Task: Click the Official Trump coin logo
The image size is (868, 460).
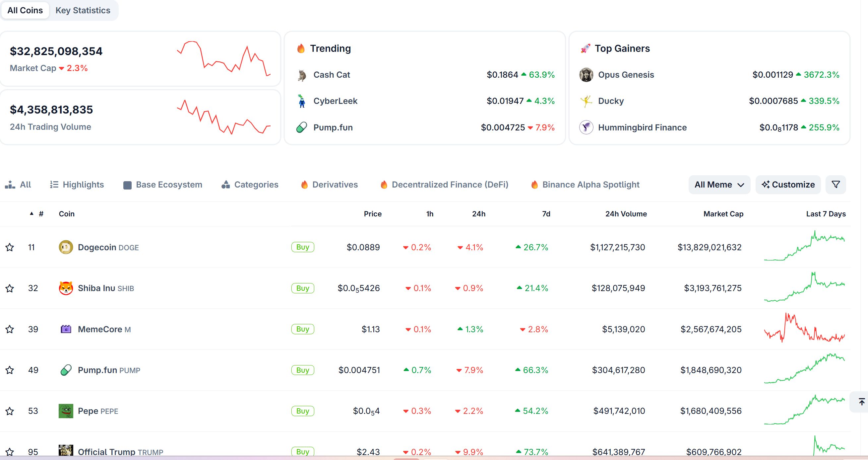Action: coord(66,451)
